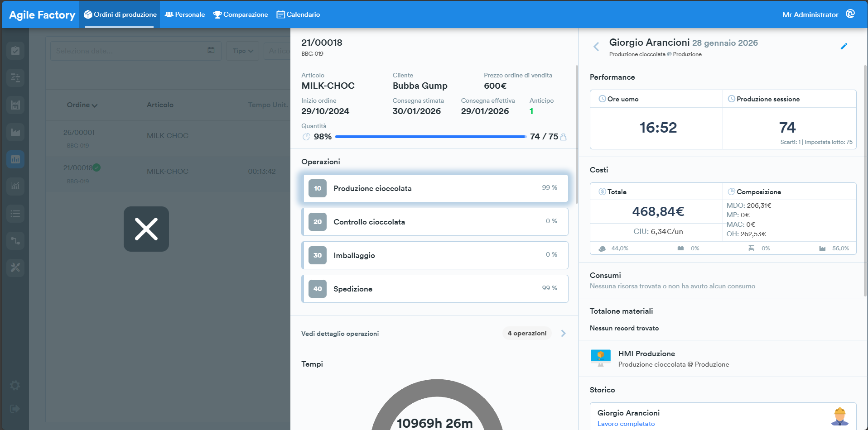The height and width of the screenshot is (430, 868).
Task: Select order row 21/00018
Action: tap(168, 174)
